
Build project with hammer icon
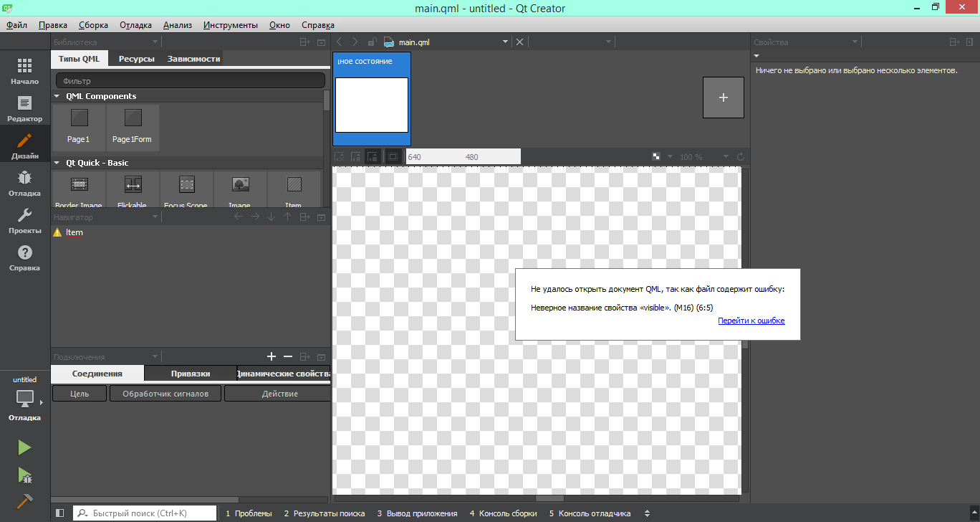(24, 501)
